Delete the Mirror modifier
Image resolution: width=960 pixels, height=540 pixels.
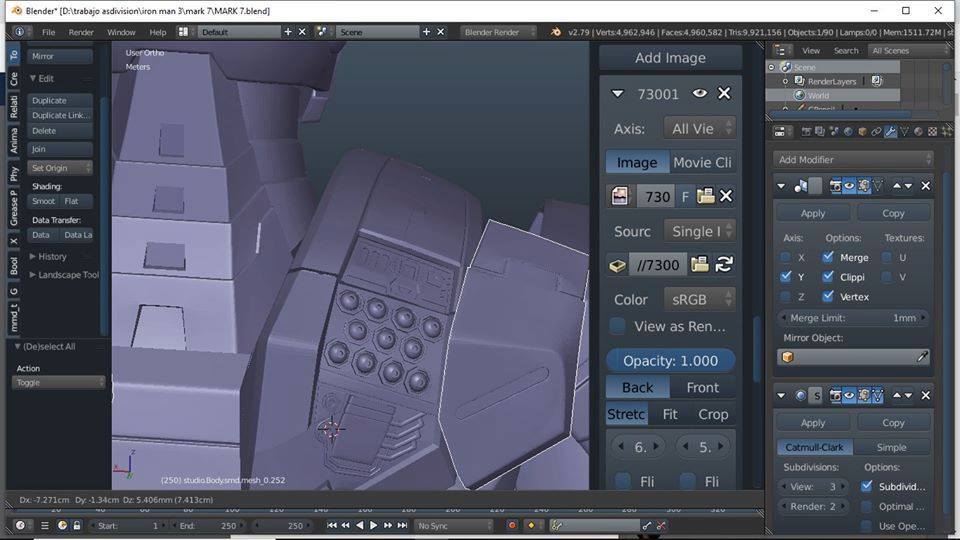926,186
